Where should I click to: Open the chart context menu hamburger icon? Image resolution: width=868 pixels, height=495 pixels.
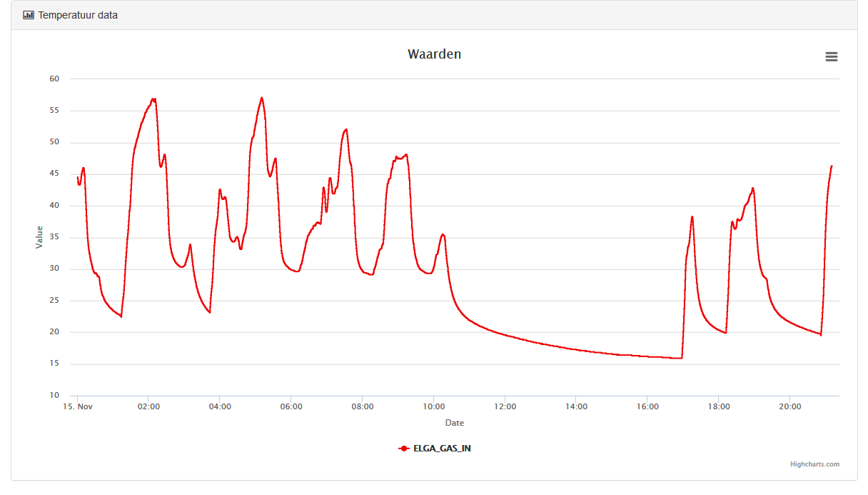(x=831, y=57)
